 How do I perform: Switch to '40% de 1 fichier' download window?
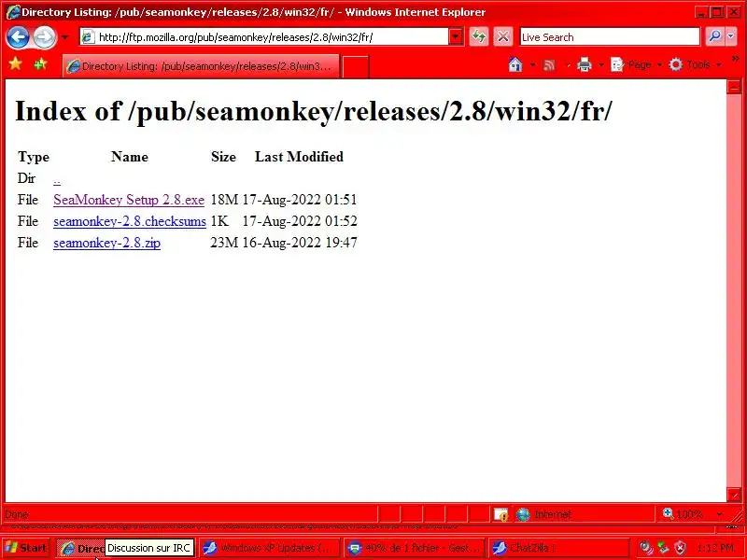[414, 548]
